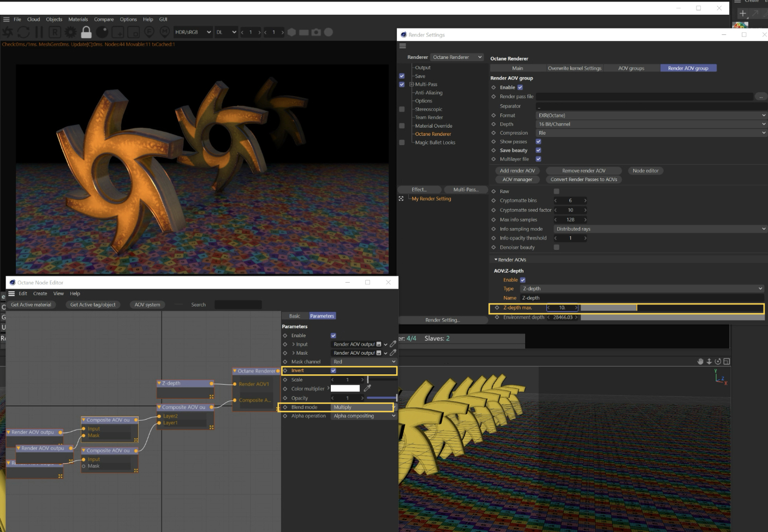
Task: Switch to the Basic tab in Node Editor
Action: point(295,316)
